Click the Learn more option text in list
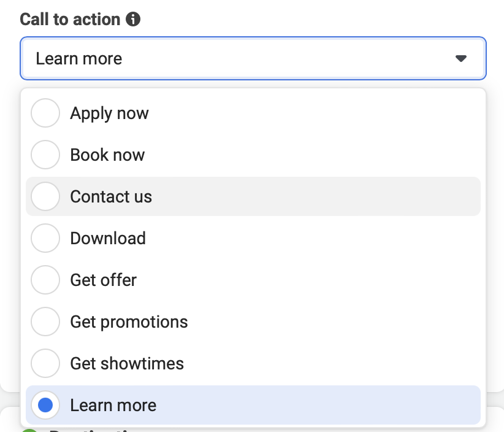Screen dimensions: 504x432 (x=113, y=405)
